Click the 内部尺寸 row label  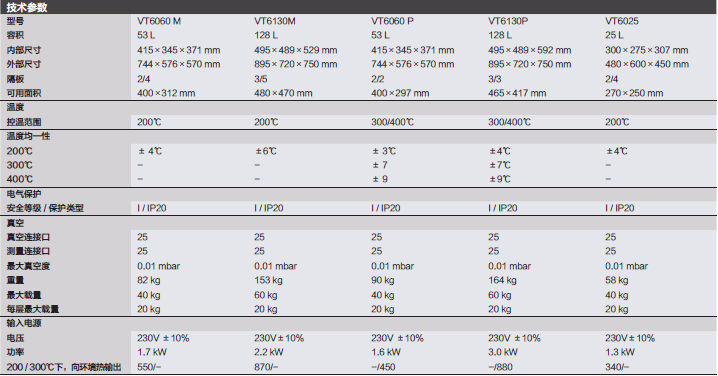tap(24, 50)
